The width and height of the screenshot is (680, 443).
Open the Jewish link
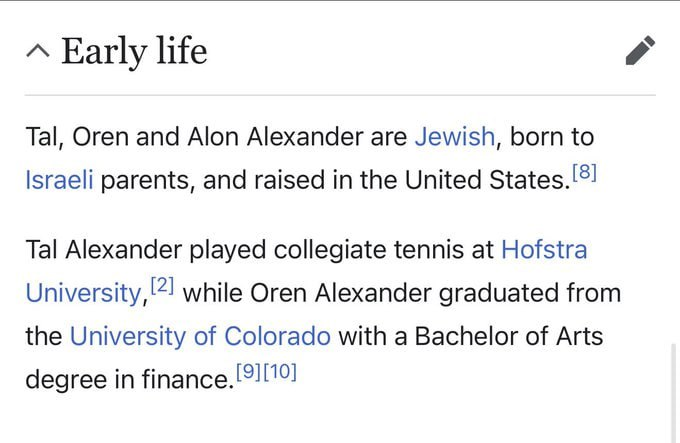point(454,136)
